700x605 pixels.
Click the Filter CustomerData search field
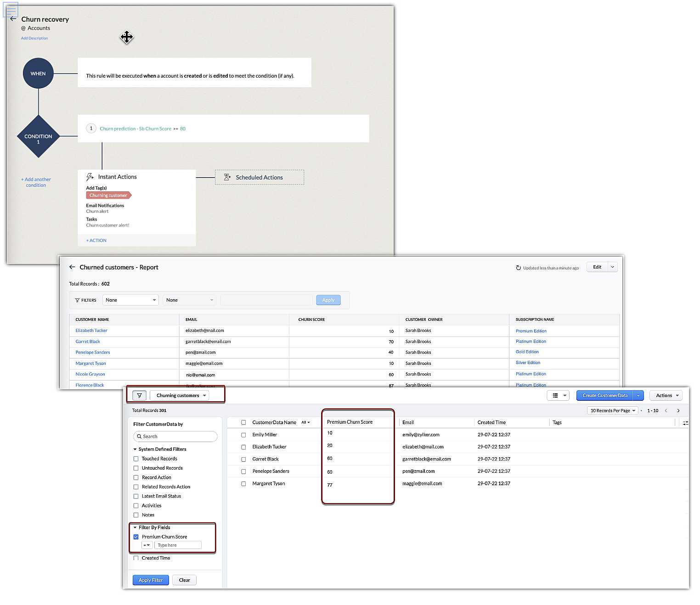[x=175, y=437]
